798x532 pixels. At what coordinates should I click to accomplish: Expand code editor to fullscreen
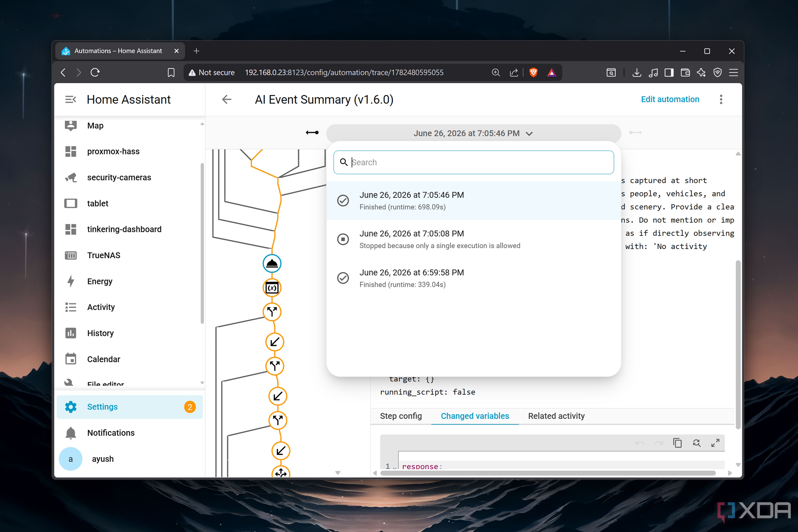tap(715, 443)
